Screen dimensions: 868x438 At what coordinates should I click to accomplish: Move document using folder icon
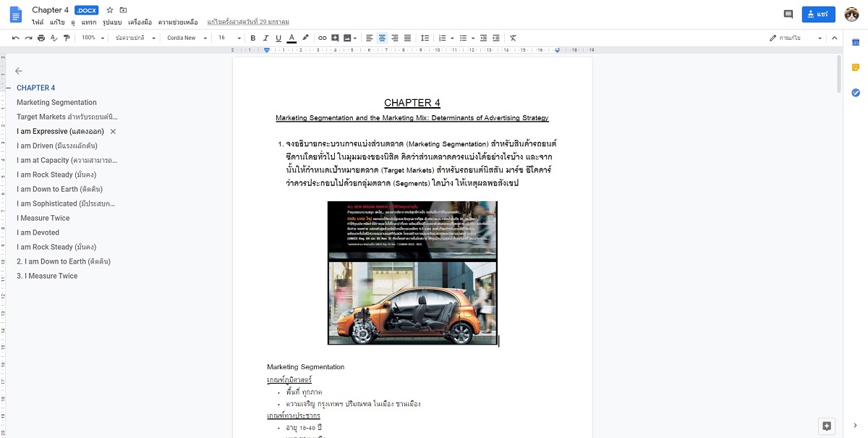click(x=123, y=10)
